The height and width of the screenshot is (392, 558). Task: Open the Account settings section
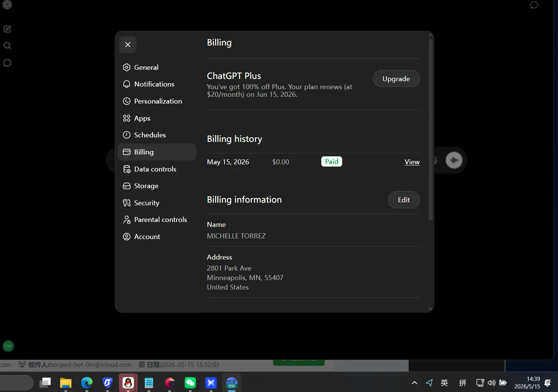157,237
